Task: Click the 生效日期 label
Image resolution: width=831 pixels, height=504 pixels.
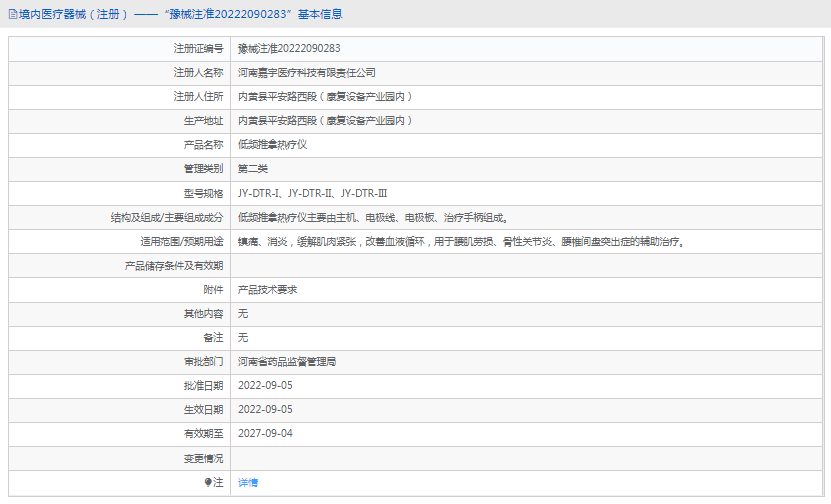Action: tap(204, 410)
